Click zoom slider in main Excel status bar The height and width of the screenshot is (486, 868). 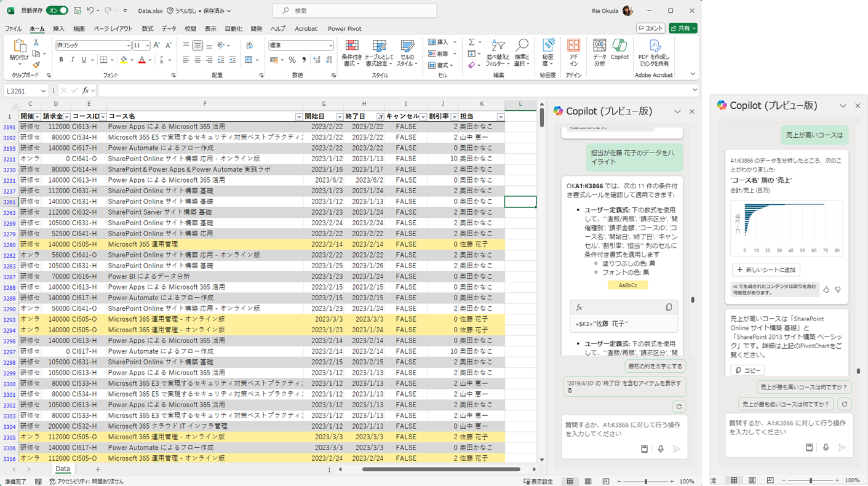pos(645,481)
